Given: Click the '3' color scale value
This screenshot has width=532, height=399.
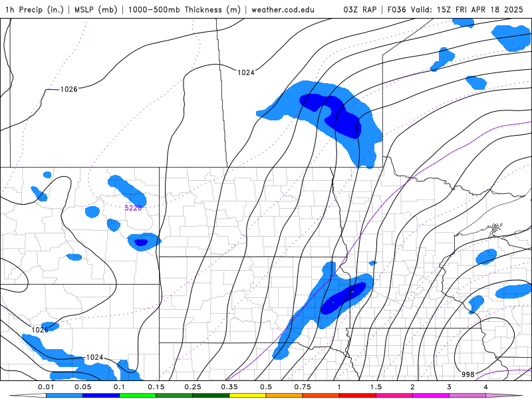Looking at the screenshot, I should [450, 387].
